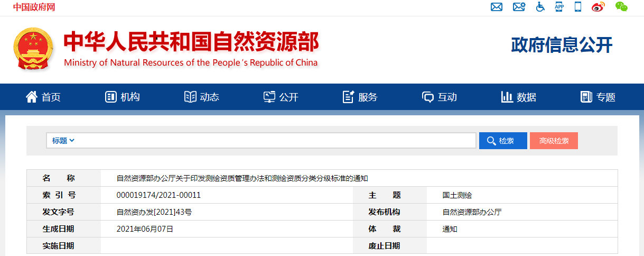This screenshot has width=644, height=256.
Task: Click the Ministry of Natural Resources English text
Action: (191, 62)
